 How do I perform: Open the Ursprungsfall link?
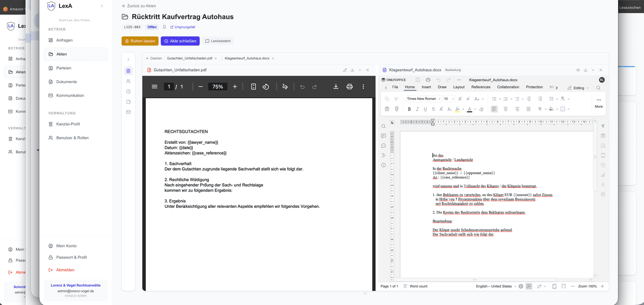182,27
